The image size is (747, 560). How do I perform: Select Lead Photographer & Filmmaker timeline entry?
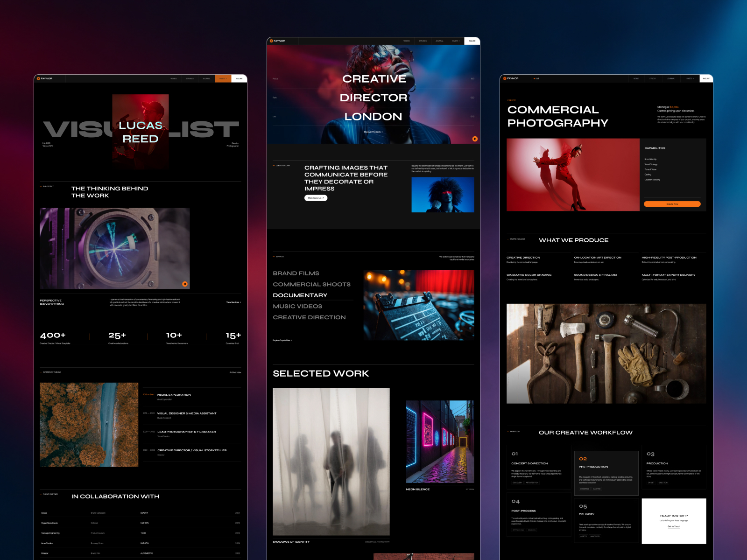(192, 434)
